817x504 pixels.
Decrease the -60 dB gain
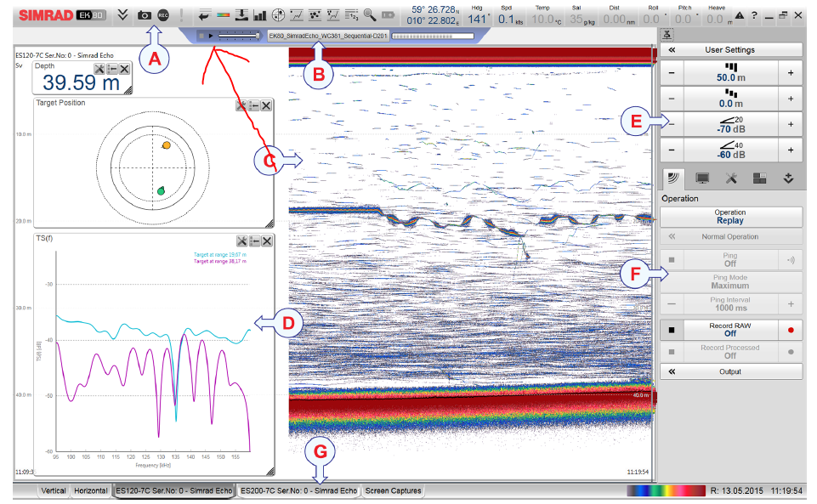pyautogui.click(x=672, y=150)
